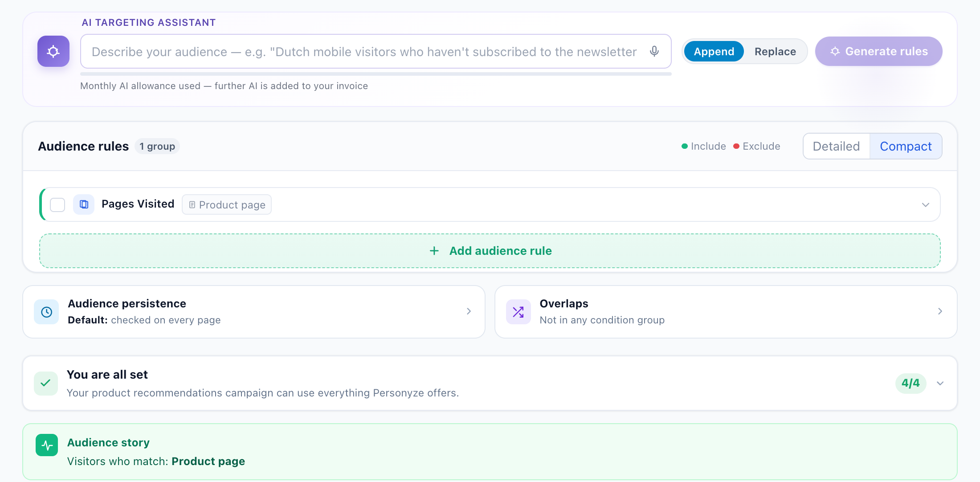Click the Generate rules button
The height and width of the screenshot is (482, 980).
pos(878,51)
